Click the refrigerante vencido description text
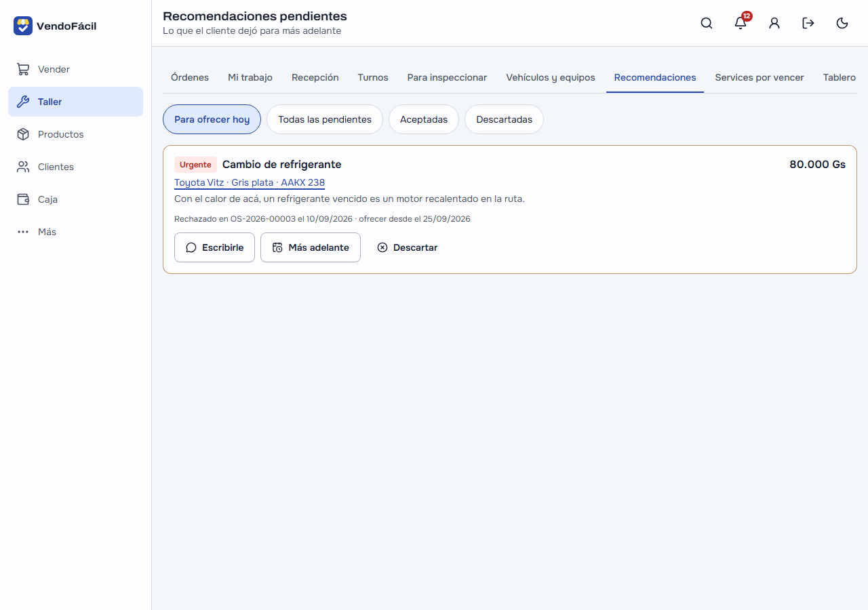Image resolution: width=868 pixels, height=610 pixels. point(349,199)
